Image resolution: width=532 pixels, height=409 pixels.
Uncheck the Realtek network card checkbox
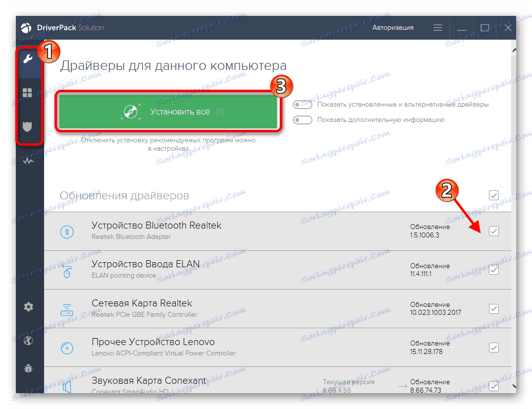[x=494, y=309]
